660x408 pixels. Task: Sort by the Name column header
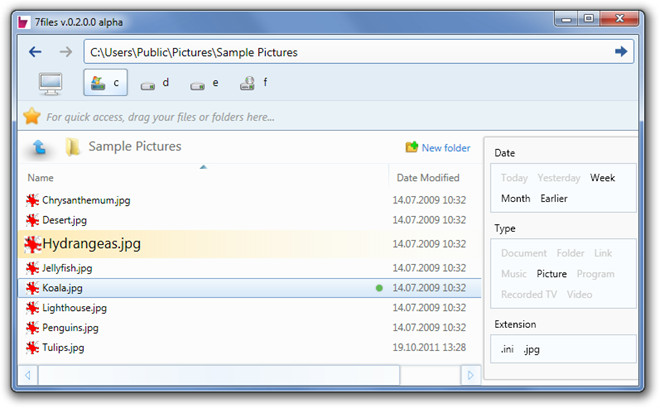click(40, 178)
